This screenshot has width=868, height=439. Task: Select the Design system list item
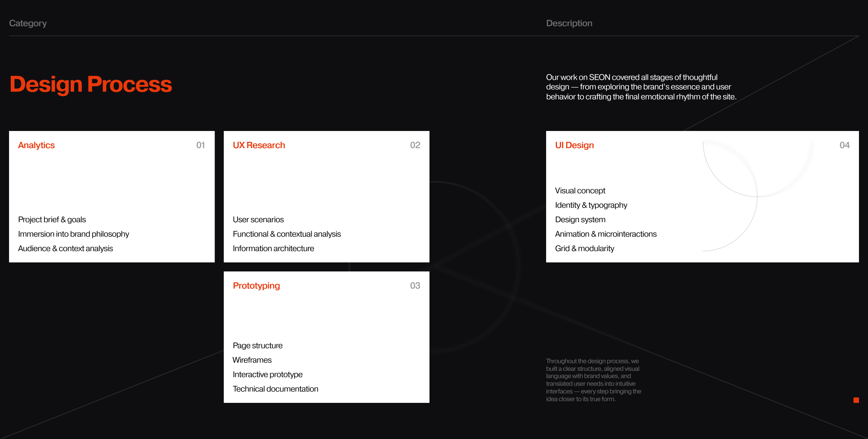point(580,219)
